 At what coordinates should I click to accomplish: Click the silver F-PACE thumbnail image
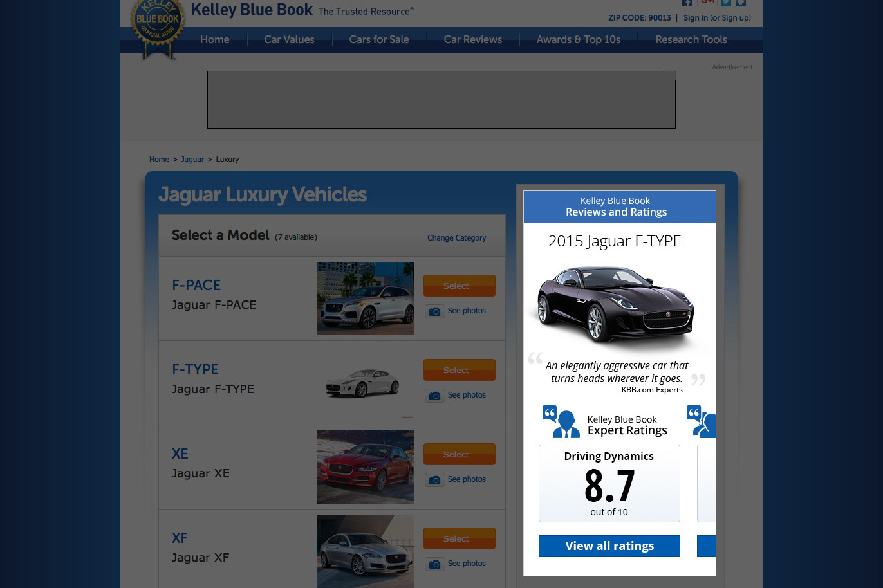pos(366,299)
